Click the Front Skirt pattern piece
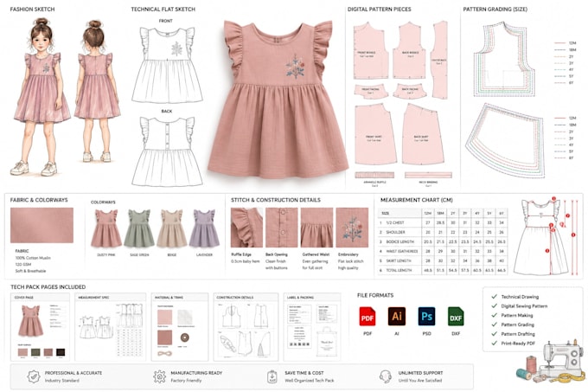Image resolution: width=588 pixels, height=392 pixels. 374,135
